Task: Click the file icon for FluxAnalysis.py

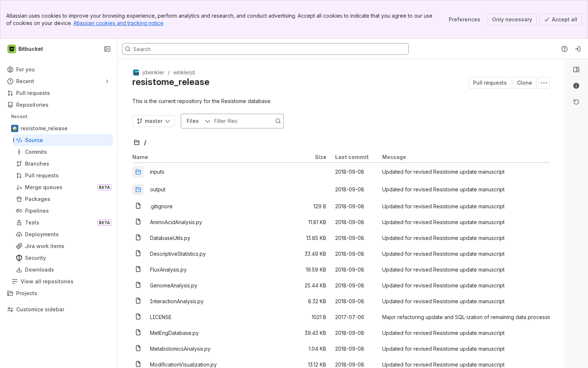Action: coord(138,269)
